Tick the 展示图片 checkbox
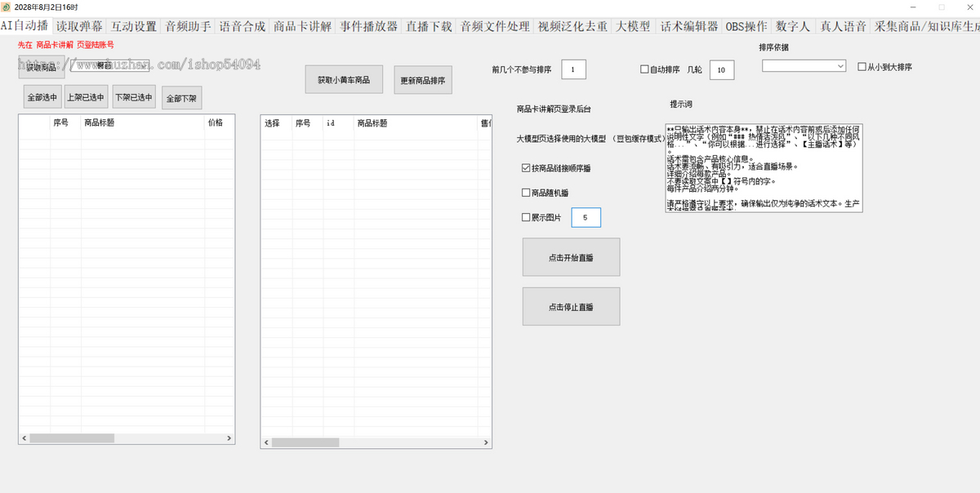Viewport: 980px width, 493px height. pyautogui.click(x=526, y=218)
